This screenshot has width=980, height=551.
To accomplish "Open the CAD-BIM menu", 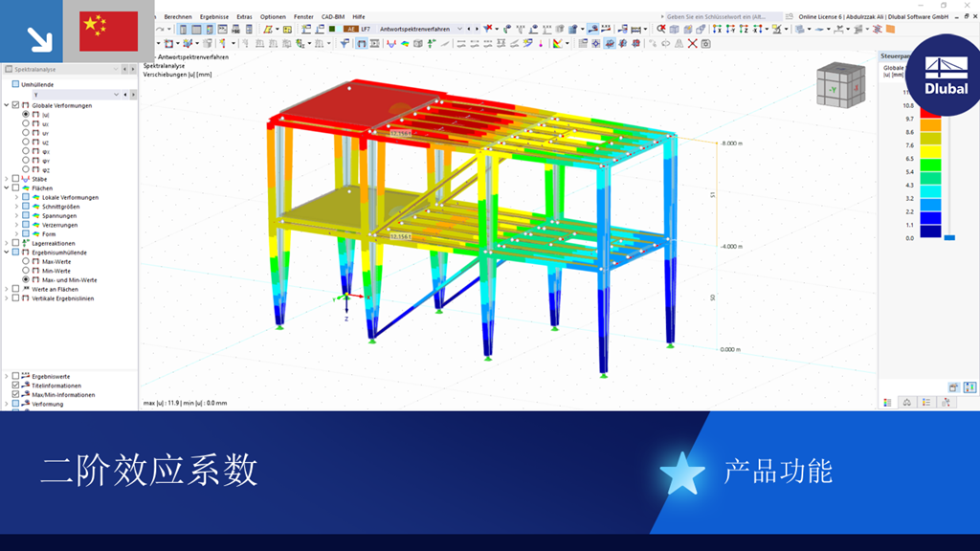I will (x=332, y=17).
